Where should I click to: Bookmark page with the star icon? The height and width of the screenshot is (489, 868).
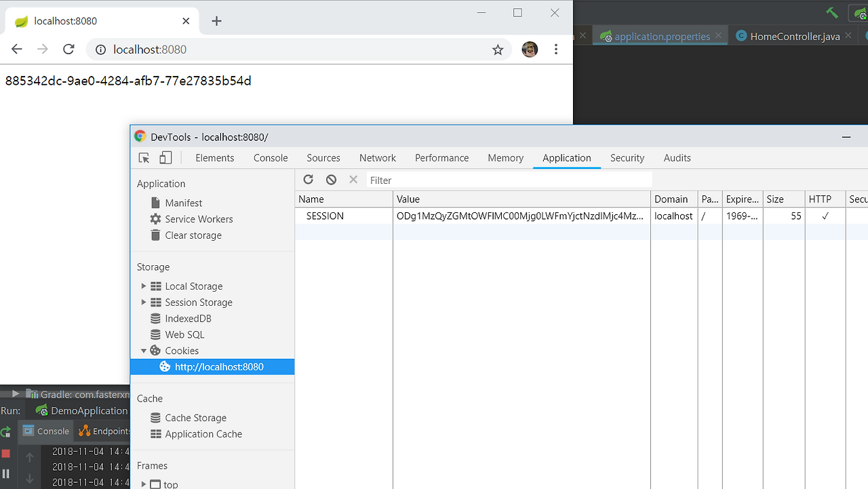498,50
